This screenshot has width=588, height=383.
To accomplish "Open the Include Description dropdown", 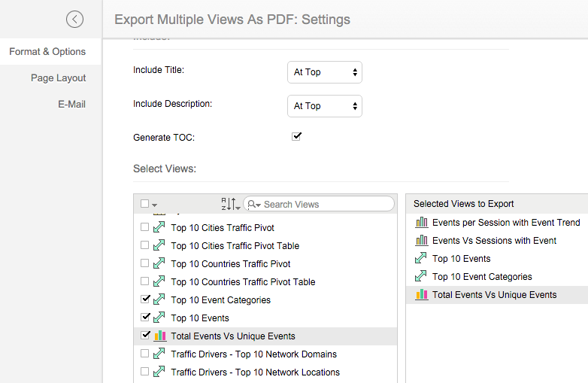I will point(324,106).
